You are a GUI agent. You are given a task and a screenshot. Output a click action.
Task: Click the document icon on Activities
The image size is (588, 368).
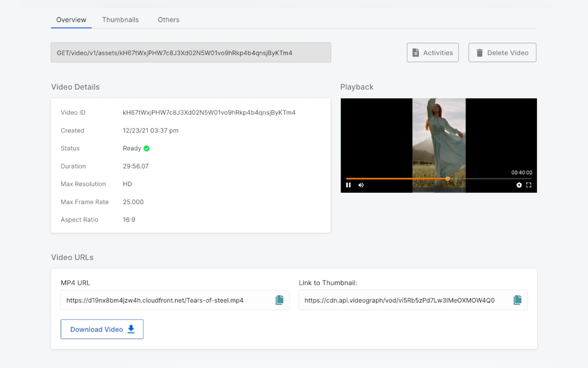click(416, 52)
